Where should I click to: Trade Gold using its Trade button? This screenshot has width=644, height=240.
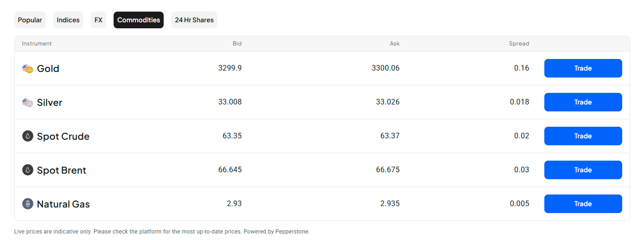coord(583,68)
